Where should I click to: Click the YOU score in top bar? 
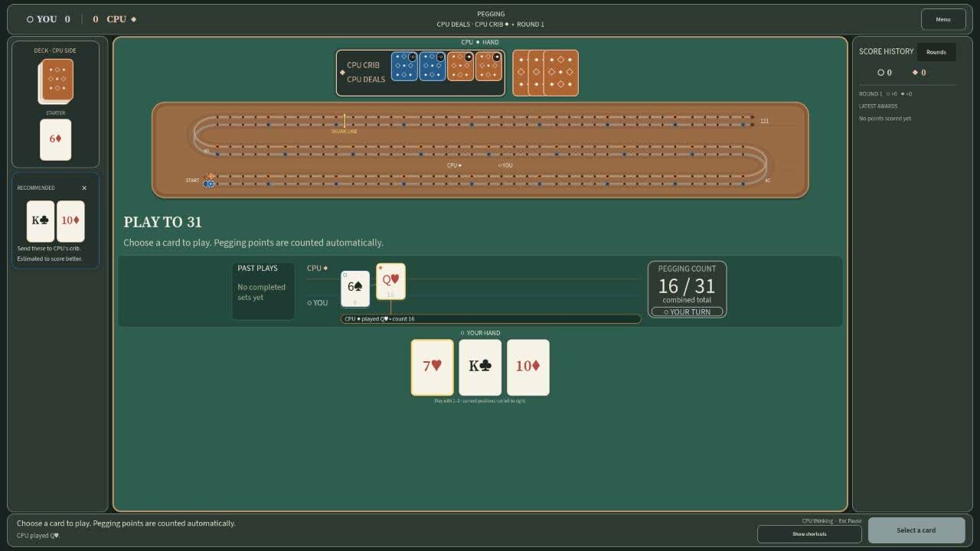pos(48,19)
